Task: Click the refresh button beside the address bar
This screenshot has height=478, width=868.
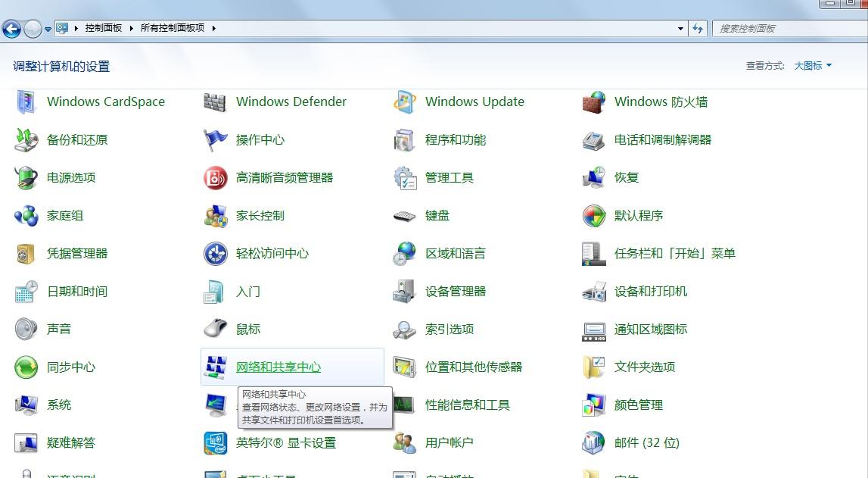Action: 697,28
